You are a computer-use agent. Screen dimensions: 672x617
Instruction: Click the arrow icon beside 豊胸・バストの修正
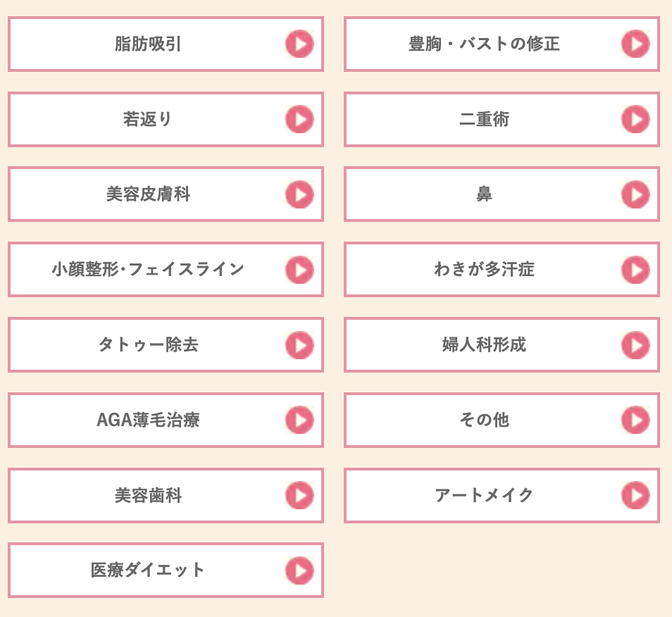point(635,44)
